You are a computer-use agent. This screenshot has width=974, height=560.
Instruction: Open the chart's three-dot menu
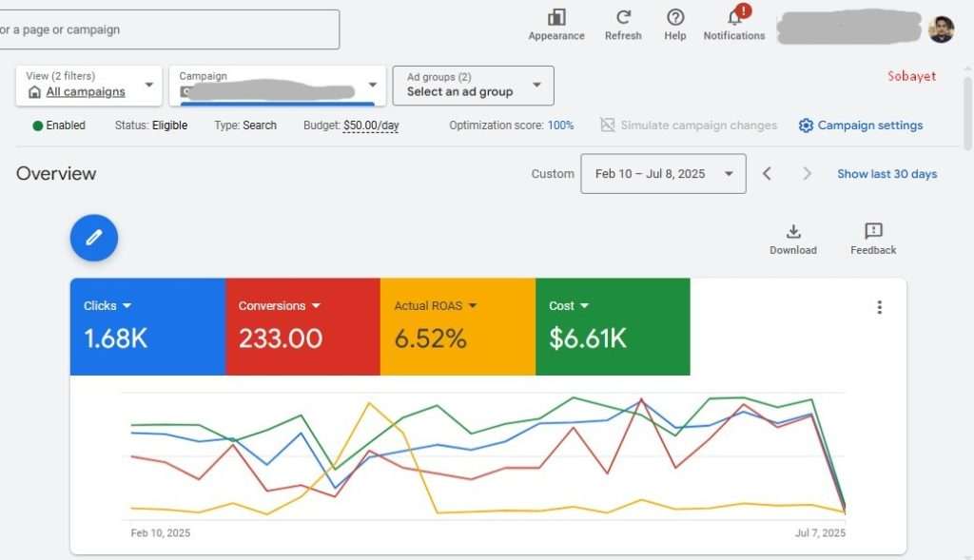tap(879, 307)
